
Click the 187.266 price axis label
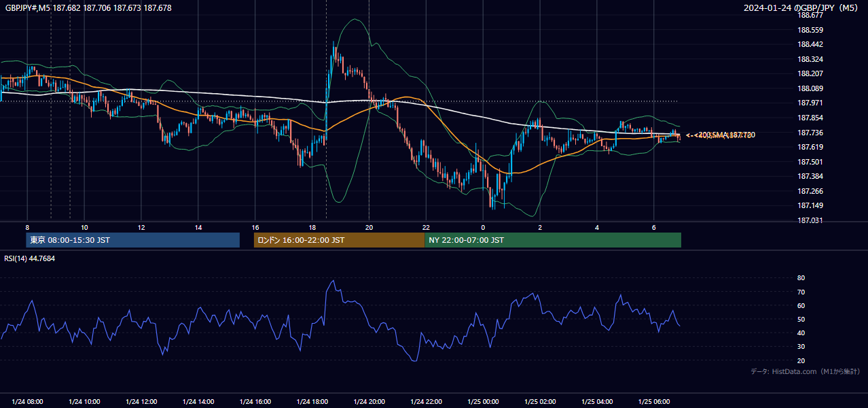(x=810, y=191)
